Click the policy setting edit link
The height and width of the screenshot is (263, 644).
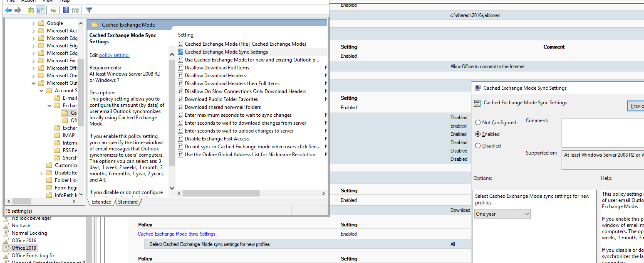[114, 55]
